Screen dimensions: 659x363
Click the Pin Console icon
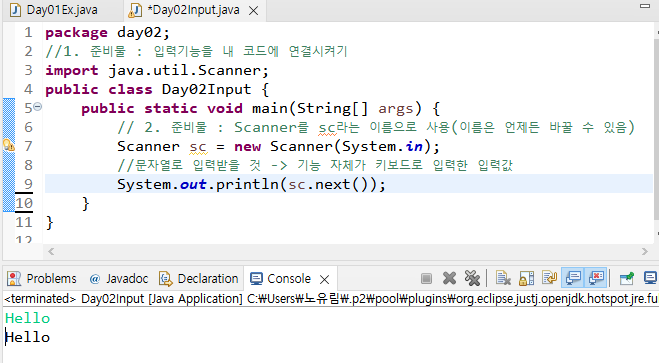(x=627, y=278)
